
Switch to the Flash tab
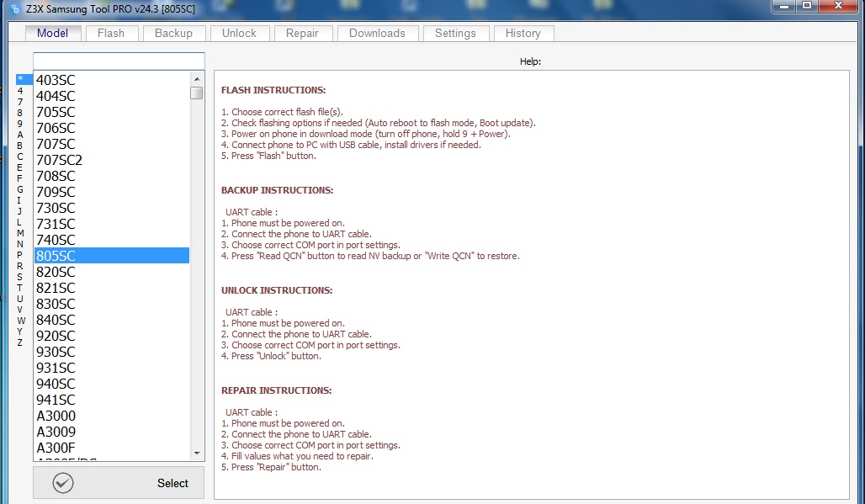pyautogui.click(x=111, y=33)
